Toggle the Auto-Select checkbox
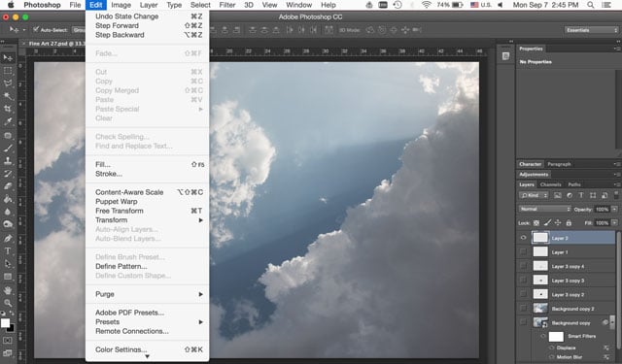Image resolution: width=622 pixels, height=364 pixels. 36,30
